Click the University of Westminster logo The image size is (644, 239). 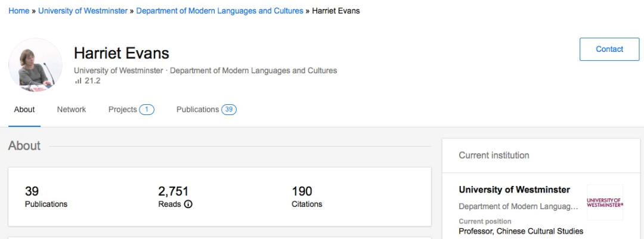pos(605,203)
